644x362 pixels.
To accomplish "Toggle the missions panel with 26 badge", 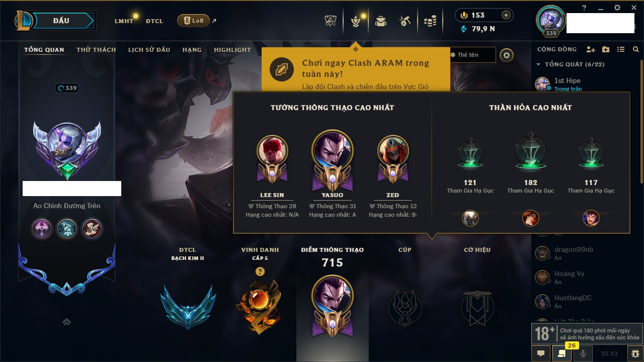I will (562, 353).
